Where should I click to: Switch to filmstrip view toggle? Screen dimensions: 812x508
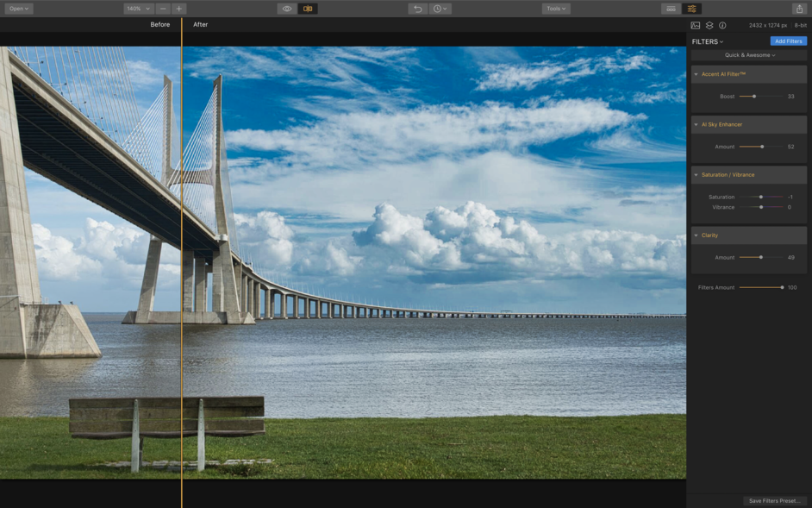click(x=671, y=8)
